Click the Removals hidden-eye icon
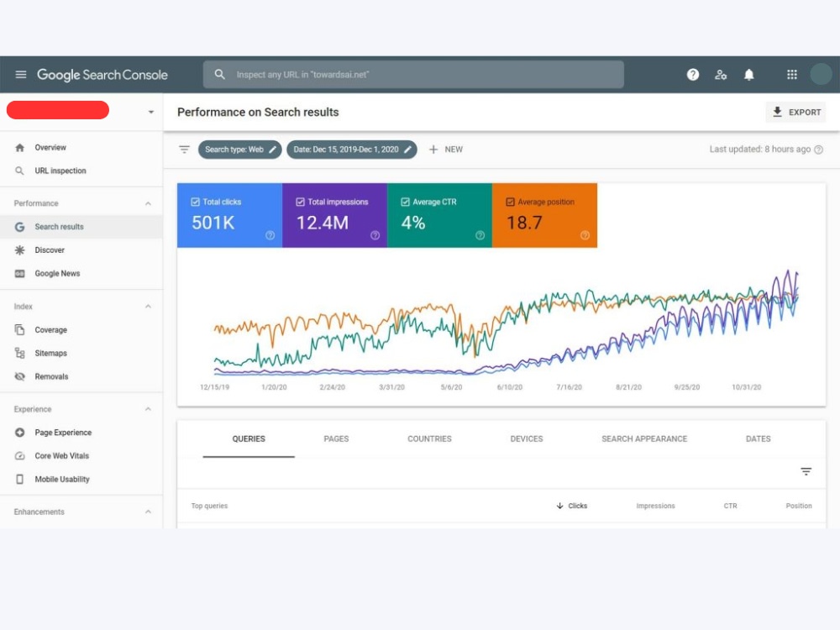This screenshot has width=840, height=630. (20, 376)
